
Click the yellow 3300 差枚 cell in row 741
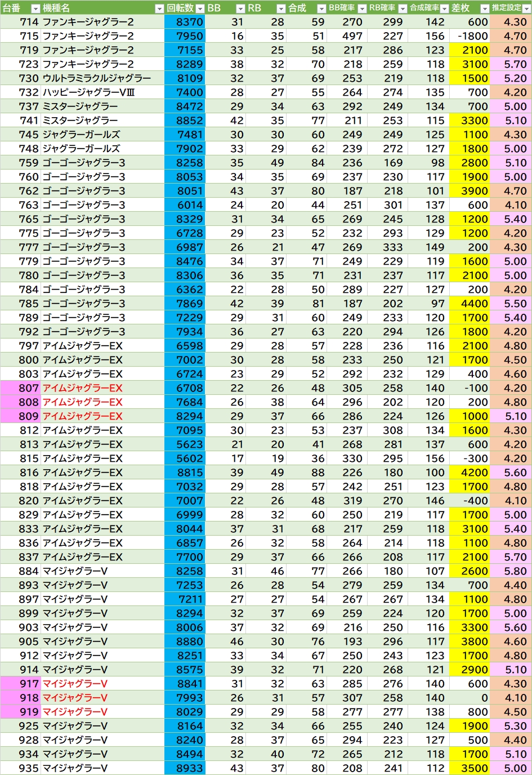470,121
